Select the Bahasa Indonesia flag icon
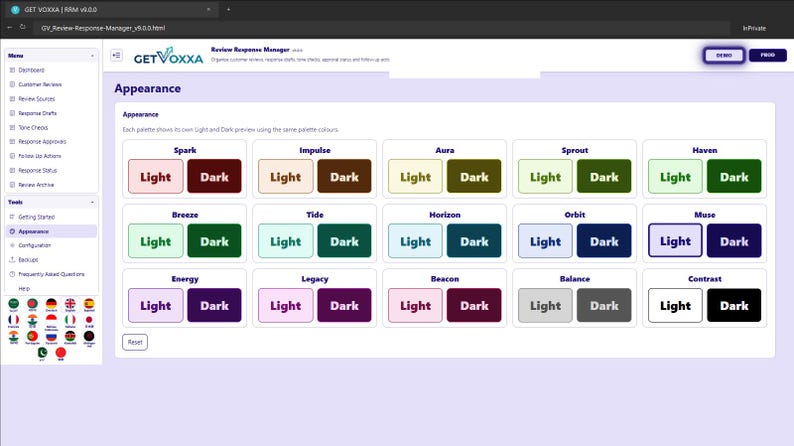Viewport: 794px width, 446px height. (x=51, y=320)
